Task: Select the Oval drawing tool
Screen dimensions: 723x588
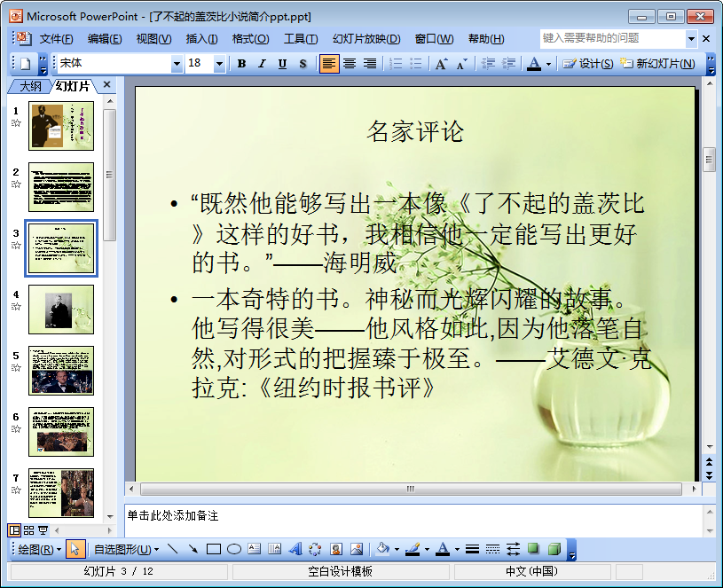Action: coord(234,549)
